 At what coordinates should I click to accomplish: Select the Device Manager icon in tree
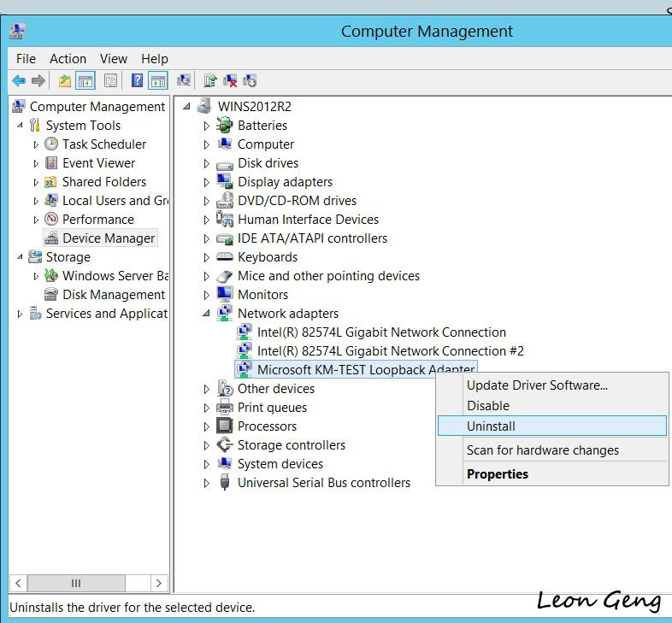(51, 238)
